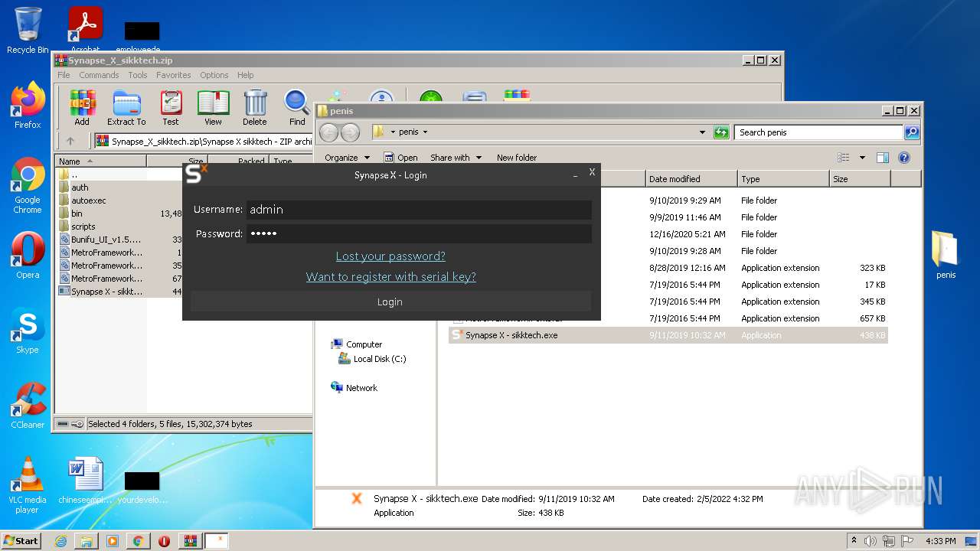The width and height of the screenshot is (980, 551).
Task: Open WinRAR File menu
Action: (64, 75)
